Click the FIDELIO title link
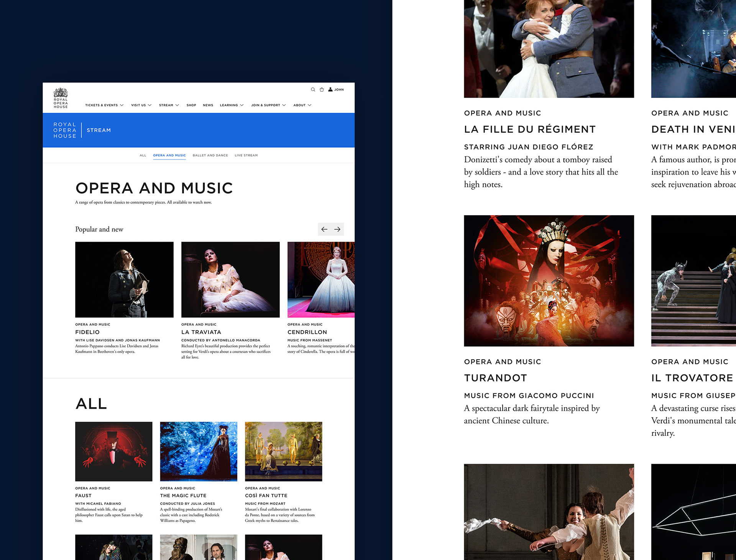736x560 pixels. click(87, 332)
